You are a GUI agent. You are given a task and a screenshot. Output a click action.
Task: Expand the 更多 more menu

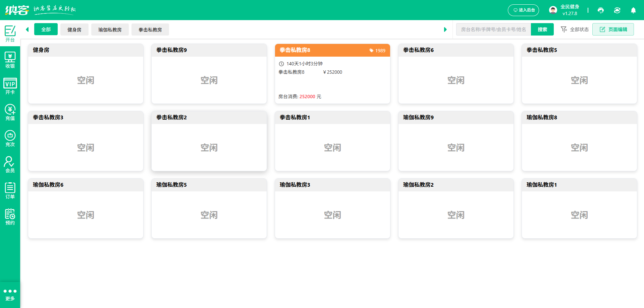tap(10, 294)
